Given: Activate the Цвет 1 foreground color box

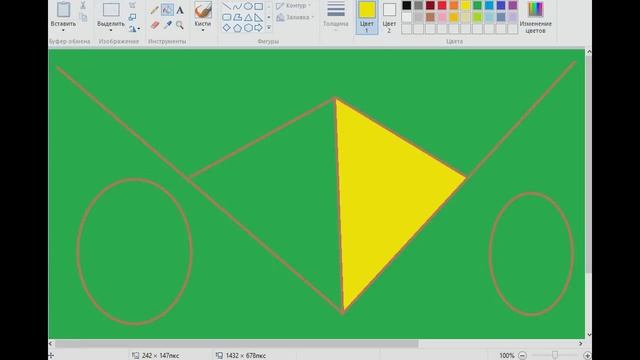Looking at the screenshot, I should [x=367, y=17].
